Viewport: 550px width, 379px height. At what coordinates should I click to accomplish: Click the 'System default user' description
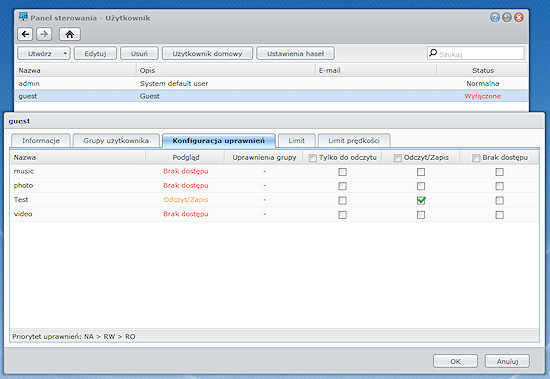(x=174, y=84)
